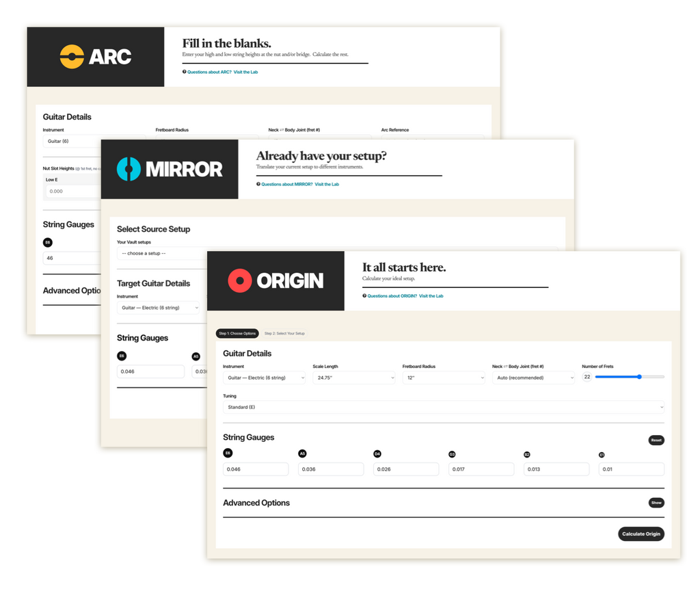Open the Tuning dropdown set to Standard (E)
Image resolution: width=700 pixels, height=591 pixels.
443,407
